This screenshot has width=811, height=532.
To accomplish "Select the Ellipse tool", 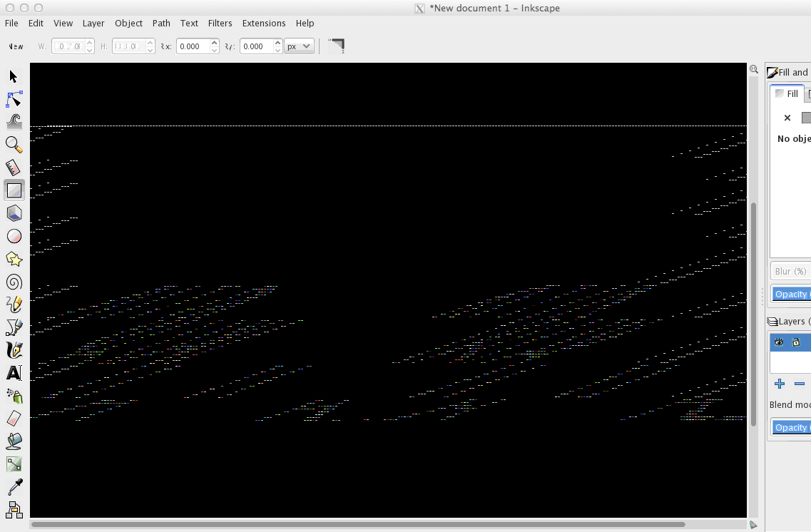I will click(14, 236).
